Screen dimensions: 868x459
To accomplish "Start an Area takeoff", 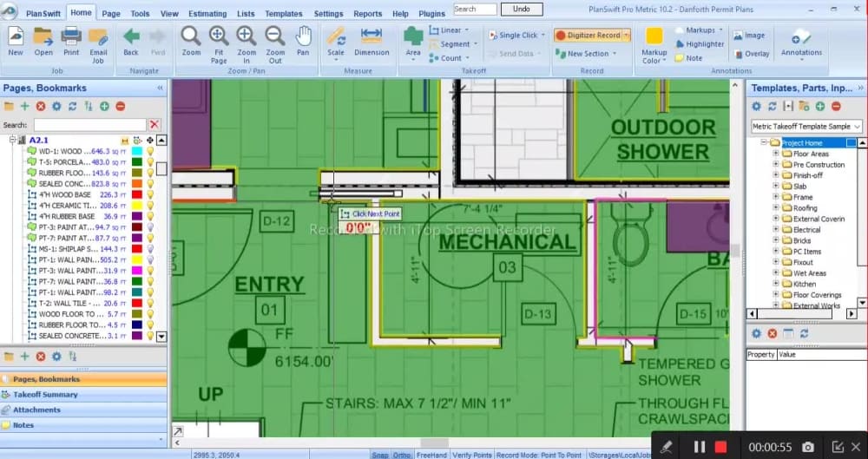I will (x=413, y=44).
